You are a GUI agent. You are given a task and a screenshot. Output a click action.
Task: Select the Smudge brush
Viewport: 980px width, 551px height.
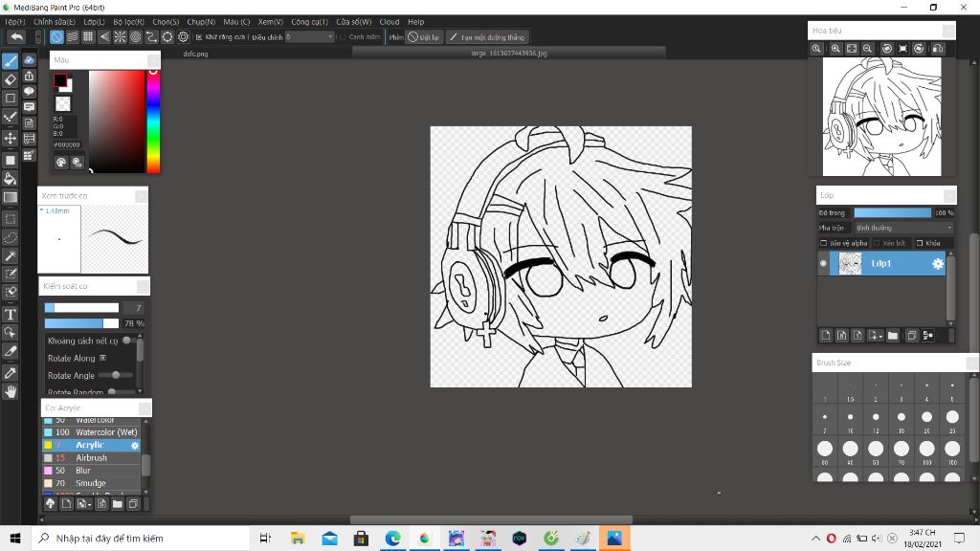91,483
